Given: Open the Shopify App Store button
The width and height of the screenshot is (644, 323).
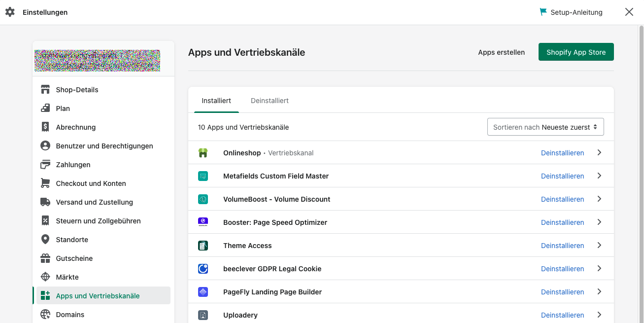Looking at the screenshot, I should click(x=576, y=52).
